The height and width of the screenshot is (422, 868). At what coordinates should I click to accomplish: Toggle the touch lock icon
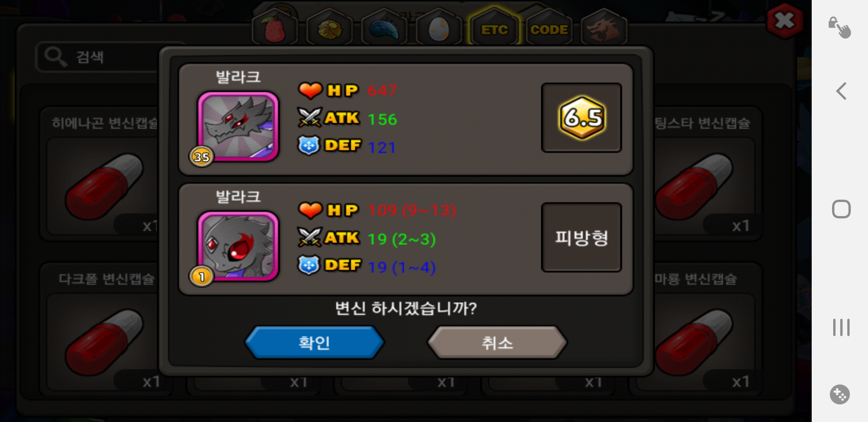(839, 27)
